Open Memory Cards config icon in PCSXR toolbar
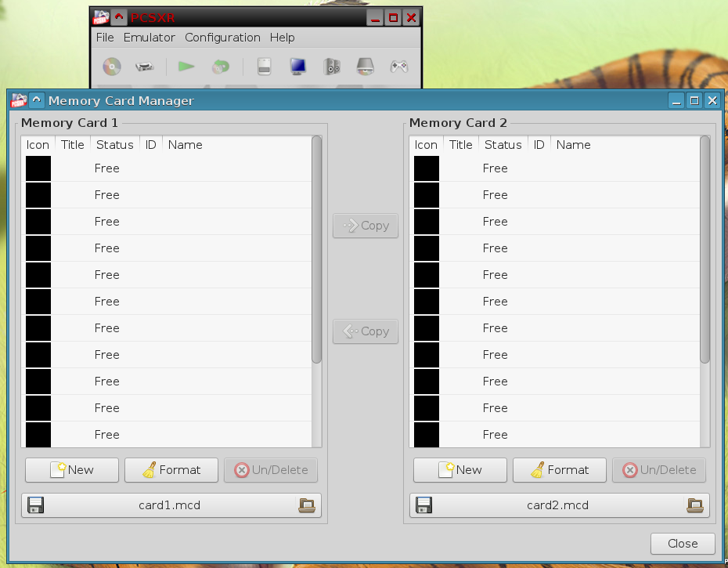Viewport: 728px width, 568px height. coord(264,67)
